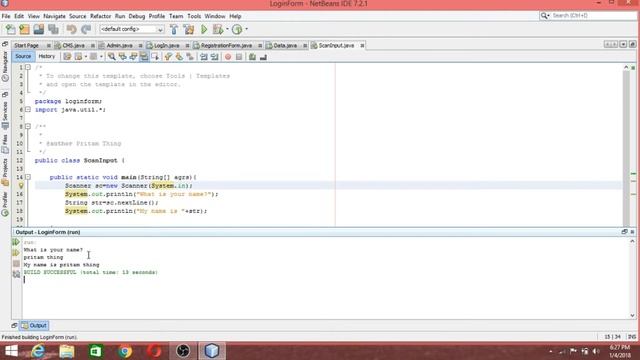Open File Explorer from taskbar

67,351
